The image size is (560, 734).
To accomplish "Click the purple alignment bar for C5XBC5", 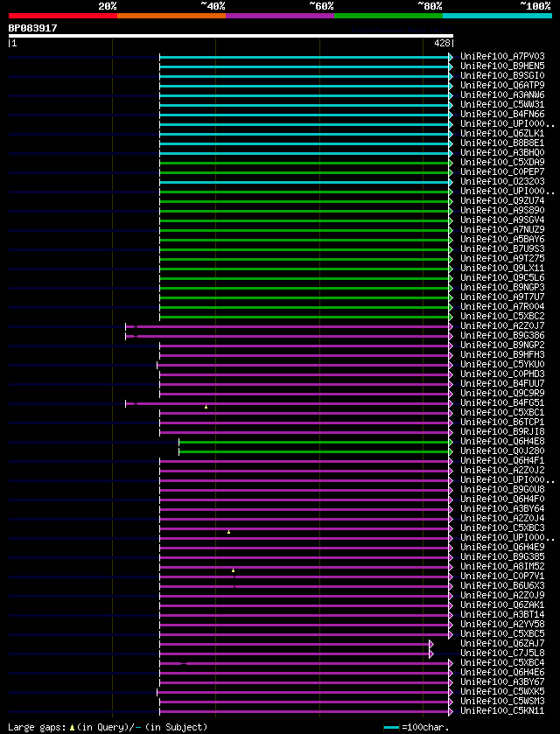I will (x=304, y=635).
